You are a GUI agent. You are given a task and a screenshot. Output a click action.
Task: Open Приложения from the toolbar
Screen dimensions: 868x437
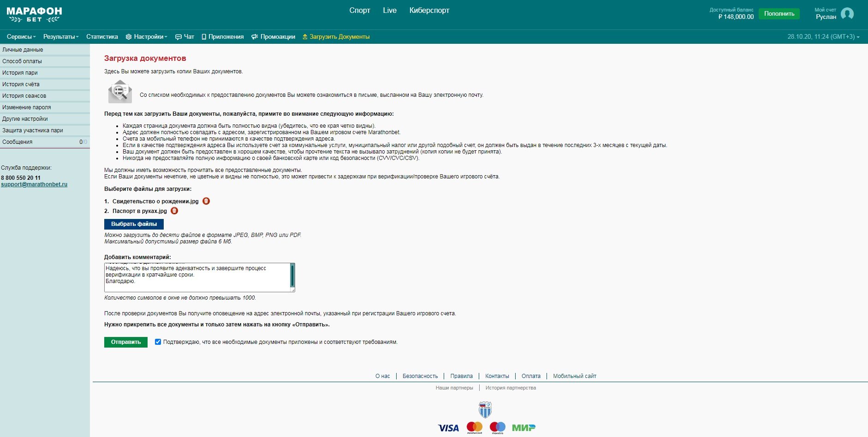click(223, 37)
